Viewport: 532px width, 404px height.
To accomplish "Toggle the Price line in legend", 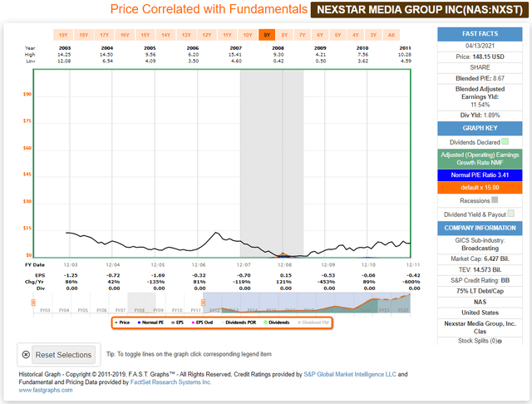I will coord(122,323).
